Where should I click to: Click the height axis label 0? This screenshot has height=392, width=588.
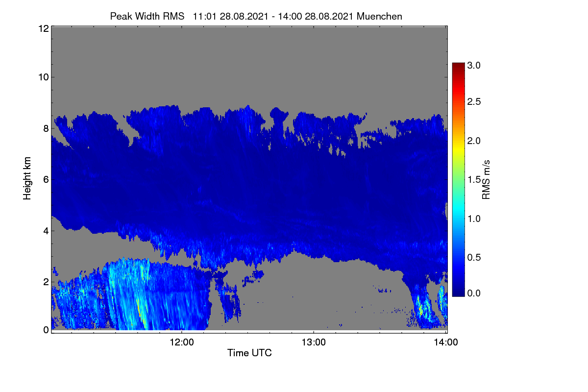(x=46, y=330)
